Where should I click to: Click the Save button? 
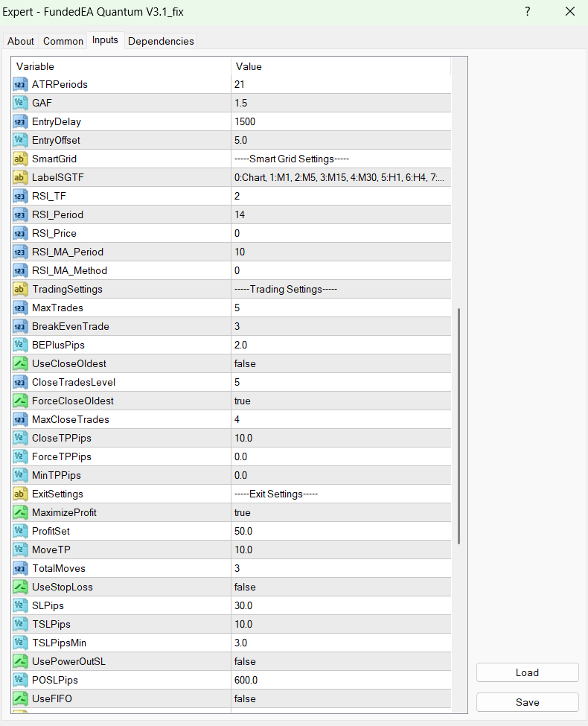(528, 702)
